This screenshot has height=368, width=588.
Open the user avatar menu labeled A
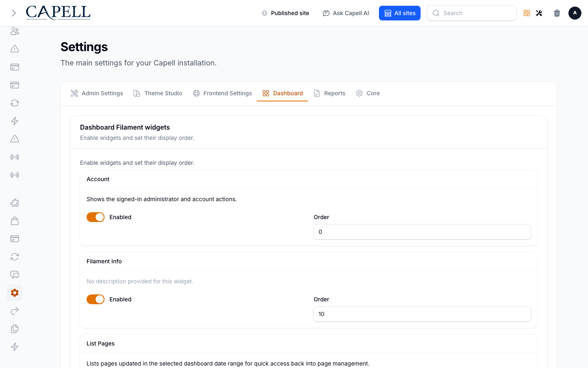tap(575, 13)
